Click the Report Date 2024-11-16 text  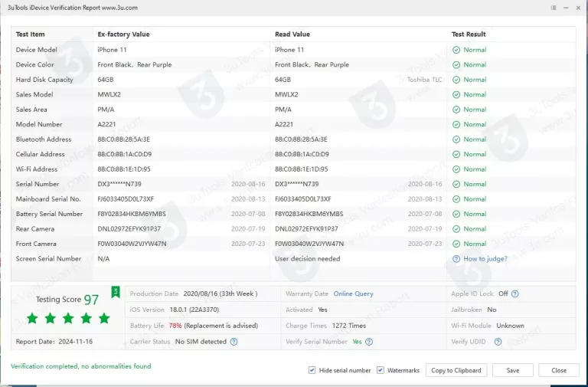point(54,342)
